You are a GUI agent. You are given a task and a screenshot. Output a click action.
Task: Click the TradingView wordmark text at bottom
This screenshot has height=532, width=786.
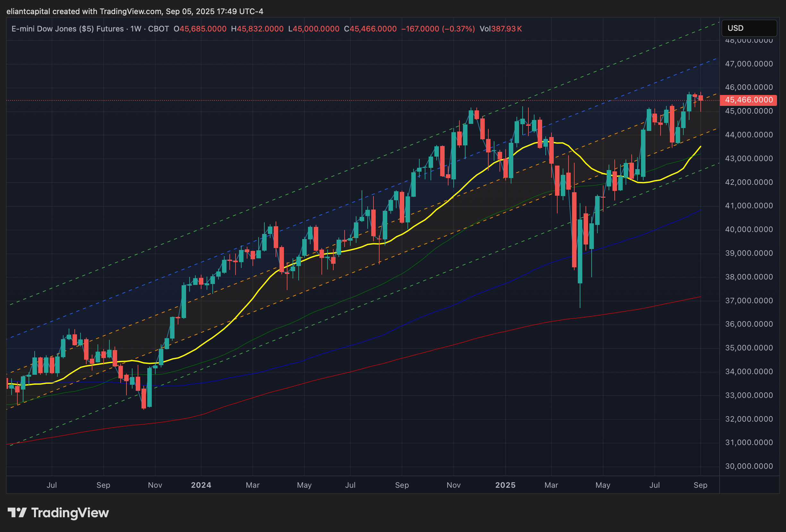point(70,513)
